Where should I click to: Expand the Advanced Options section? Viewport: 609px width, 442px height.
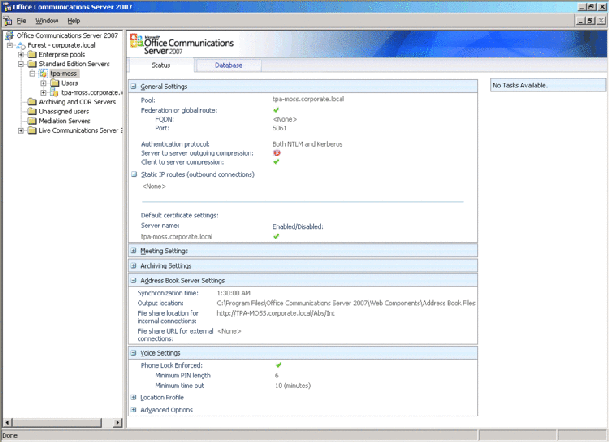tap(134, 409)
